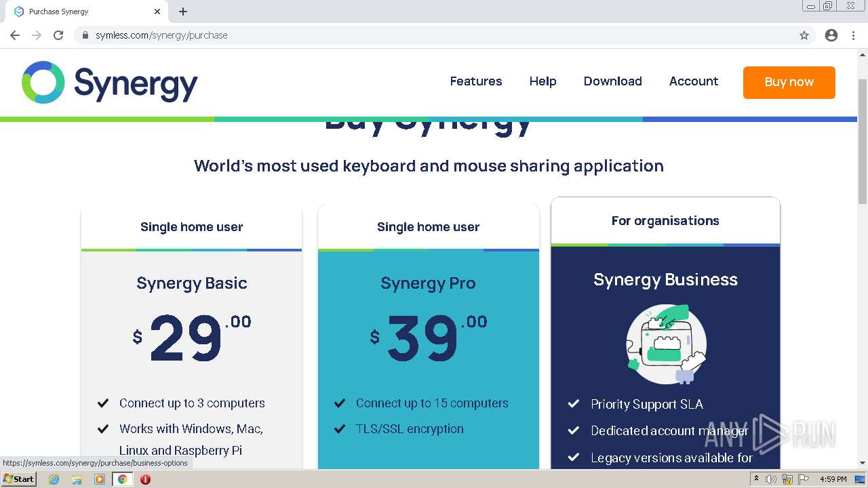868x488 pixels.
Task: Open the file explorer taskbar icon
Action: (x=77, y=479)
